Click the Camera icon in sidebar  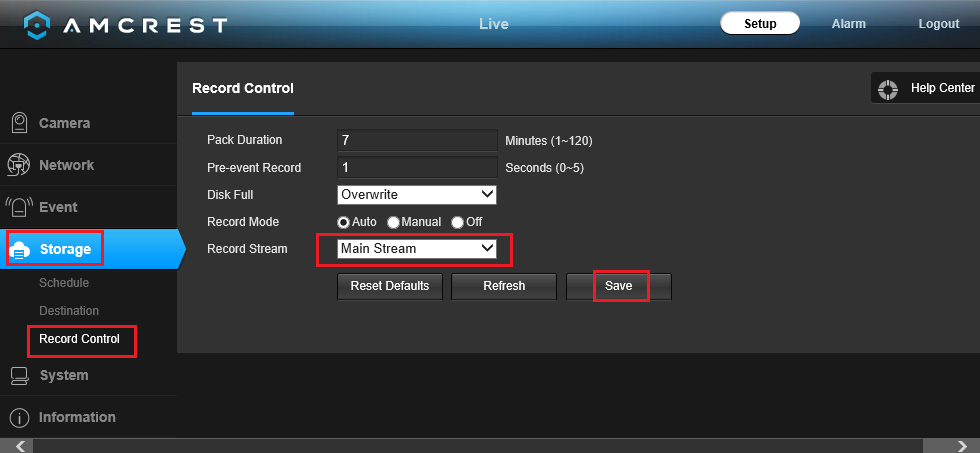(x=18, y=123)
